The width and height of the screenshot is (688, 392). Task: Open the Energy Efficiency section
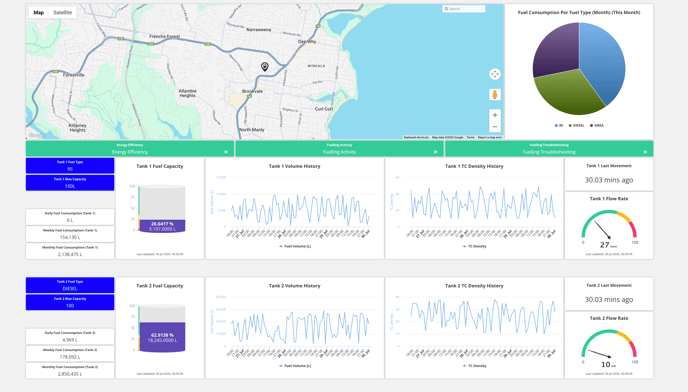(x=130, y=149)
